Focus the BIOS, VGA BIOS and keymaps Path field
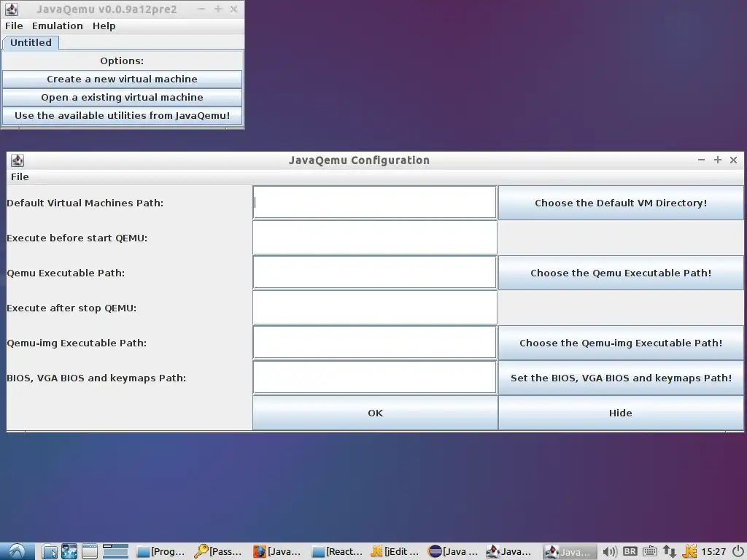This screenshot has width=747, height=560. tap(375, 378)
